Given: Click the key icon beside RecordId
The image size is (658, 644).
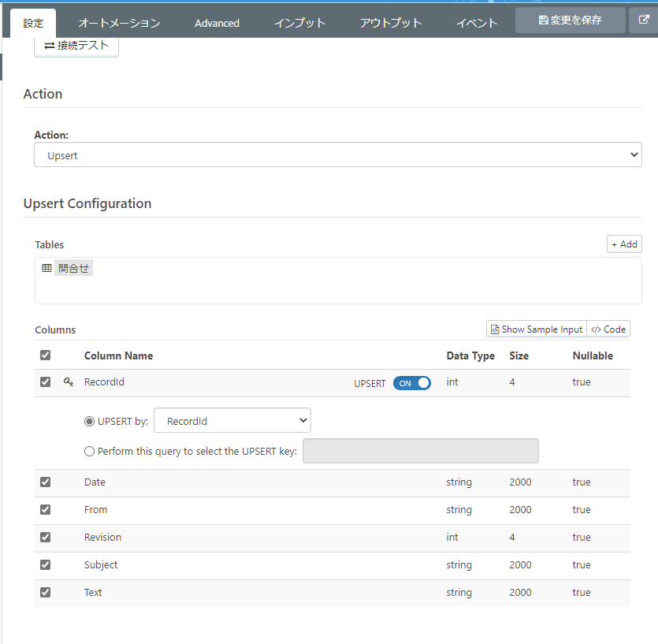Looking at the screenshot, I should point(69,382).
